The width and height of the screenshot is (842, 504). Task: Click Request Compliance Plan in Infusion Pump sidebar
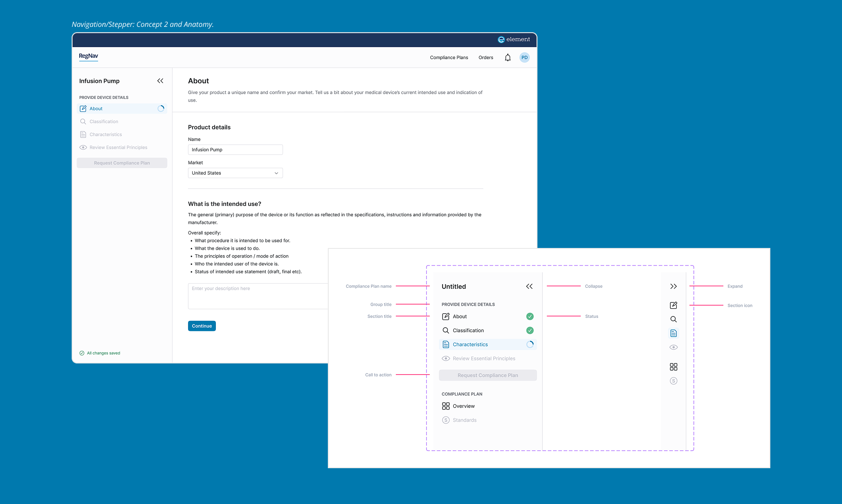click(122, 163)
